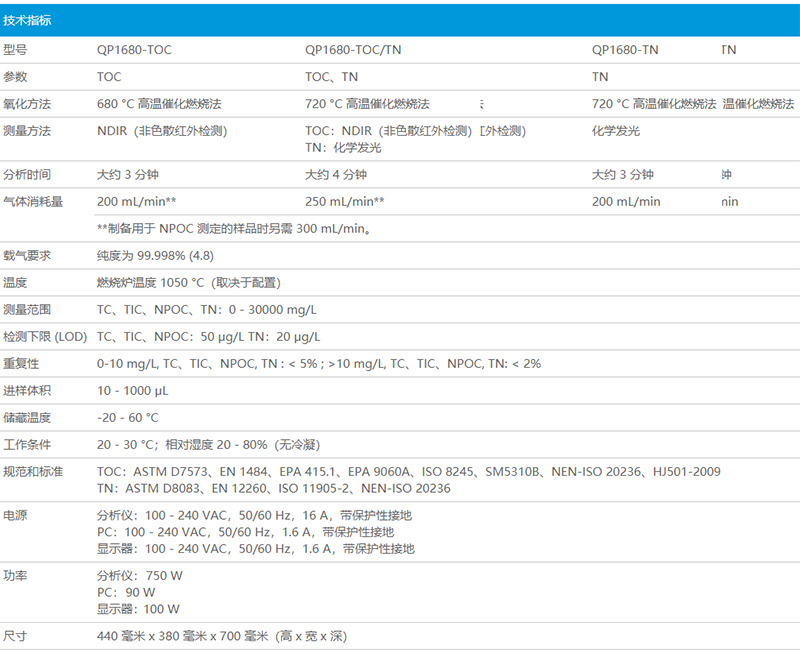The width and height of the screenshot is (800, 651).
Task: Select '250 mL/min**' cell
Action: click(x=345, y=202)
